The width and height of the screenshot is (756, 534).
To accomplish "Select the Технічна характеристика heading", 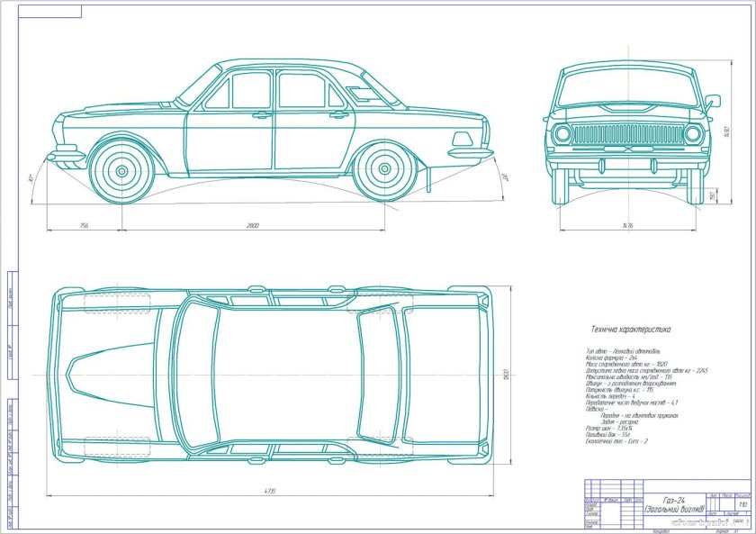I will tap(630, 329).
